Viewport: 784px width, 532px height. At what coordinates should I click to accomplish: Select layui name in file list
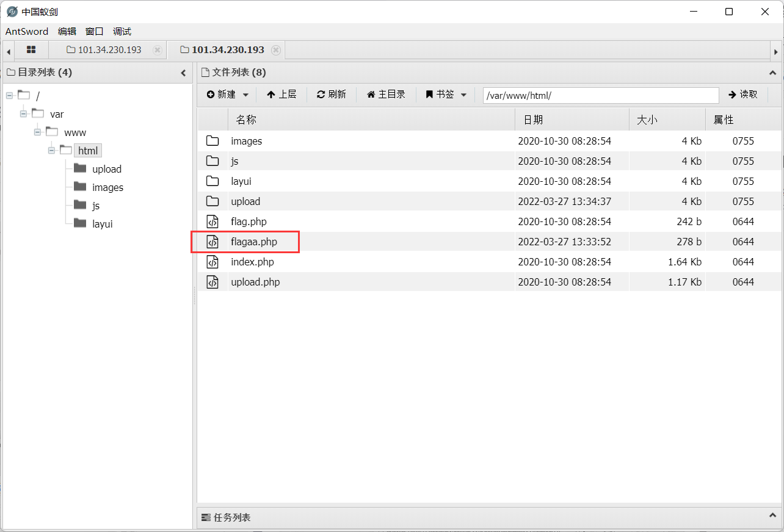[x=241, y=181]
